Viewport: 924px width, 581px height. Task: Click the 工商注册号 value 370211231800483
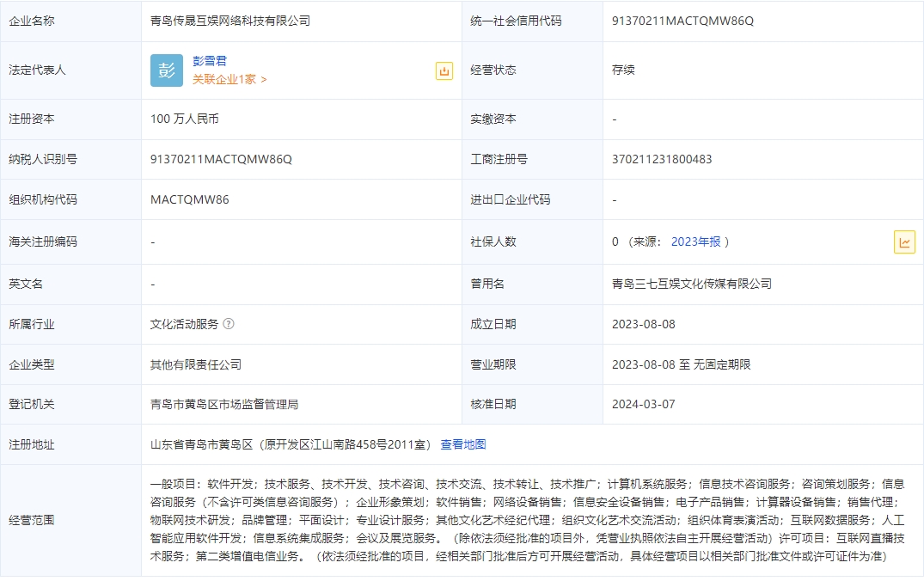click(x=662, y=159)
